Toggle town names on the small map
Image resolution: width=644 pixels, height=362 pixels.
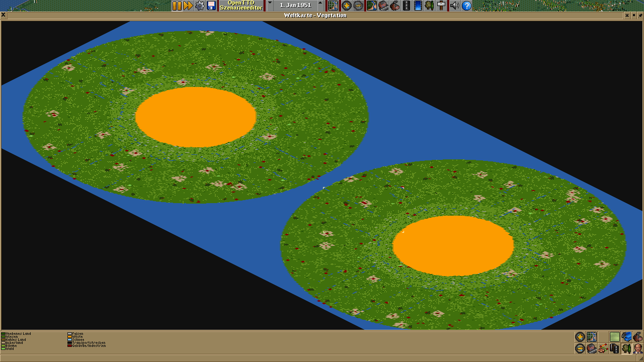(x=592, y=348)
